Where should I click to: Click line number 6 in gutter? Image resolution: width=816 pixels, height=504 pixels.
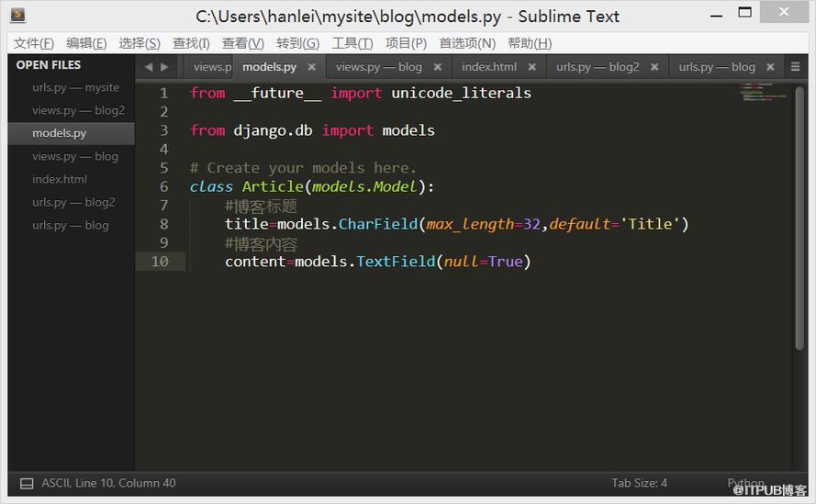[x=164, y=186]
